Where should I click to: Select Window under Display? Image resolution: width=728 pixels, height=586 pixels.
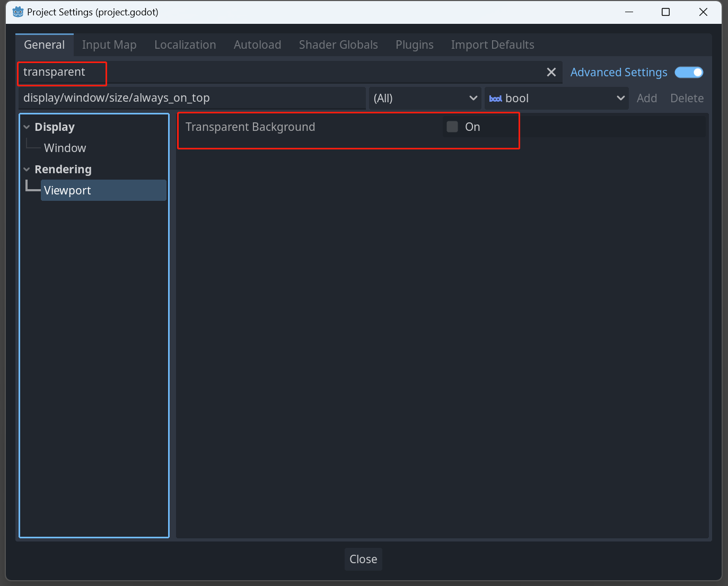(x=65, y=148)
